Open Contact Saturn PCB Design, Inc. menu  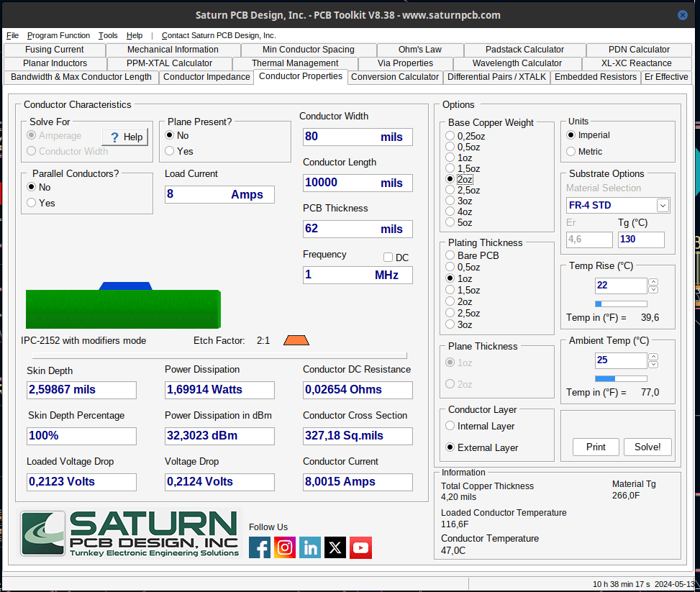click(x=219, y=35)
